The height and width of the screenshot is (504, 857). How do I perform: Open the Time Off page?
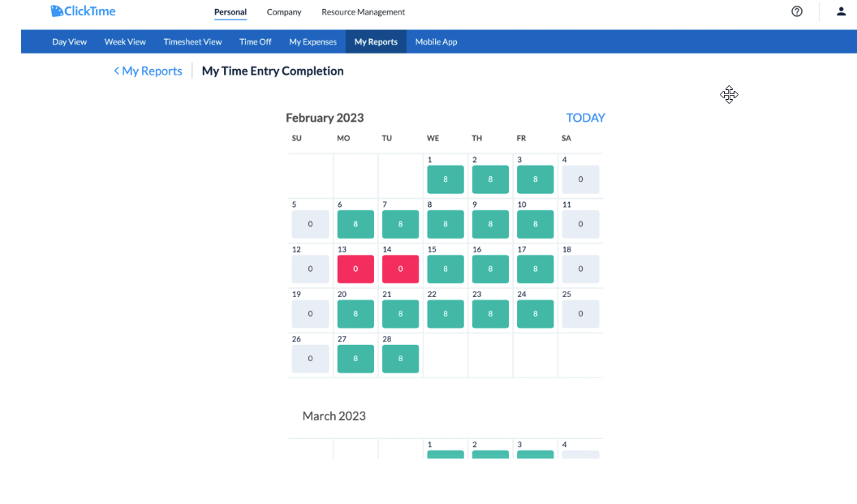tap(255, 41)
